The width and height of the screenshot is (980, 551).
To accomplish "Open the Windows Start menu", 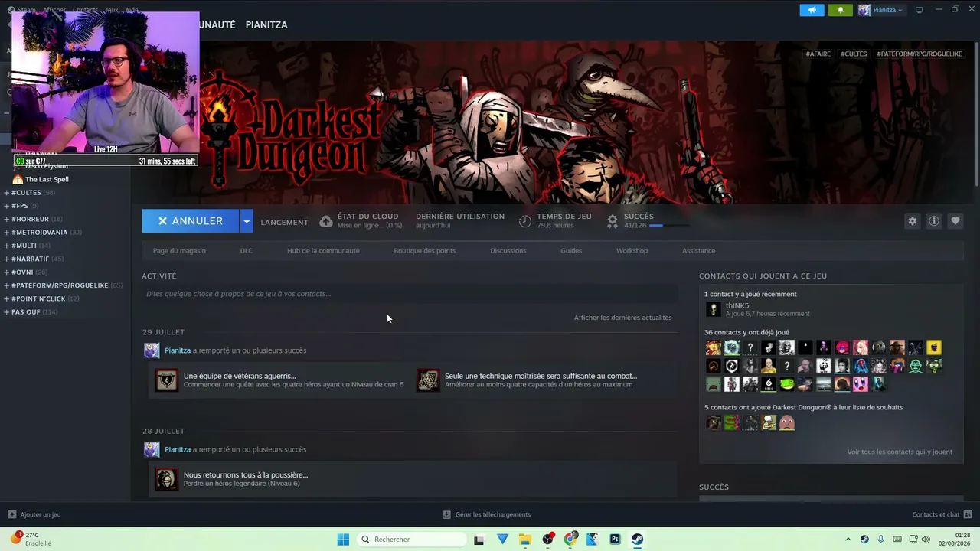I will tap(343, 540).
